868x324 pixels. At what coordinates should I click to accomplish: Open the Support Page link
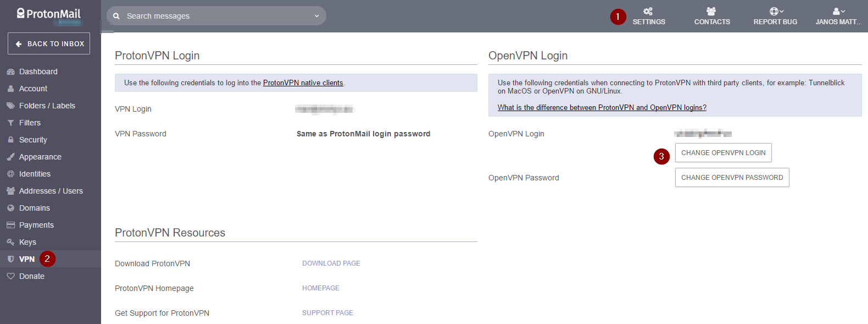(x=327, y=313)
